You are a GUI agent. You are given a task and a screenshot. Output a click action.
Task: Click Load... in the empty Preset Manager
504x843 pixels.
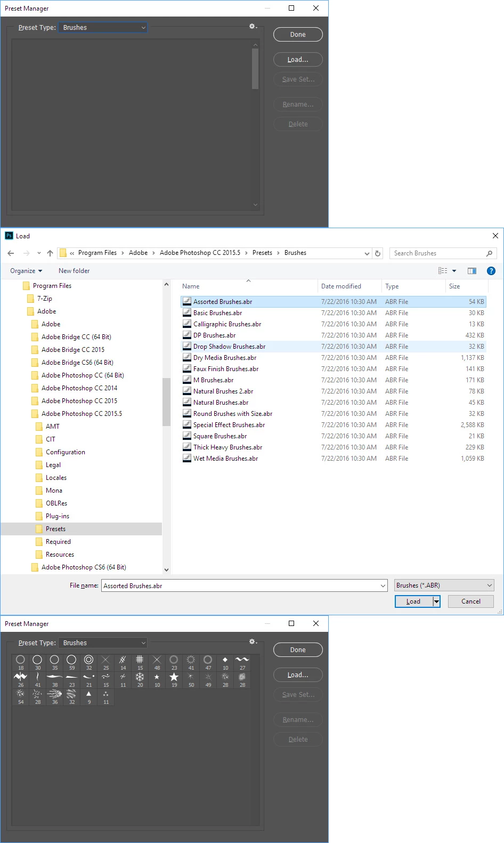[298, 60]
